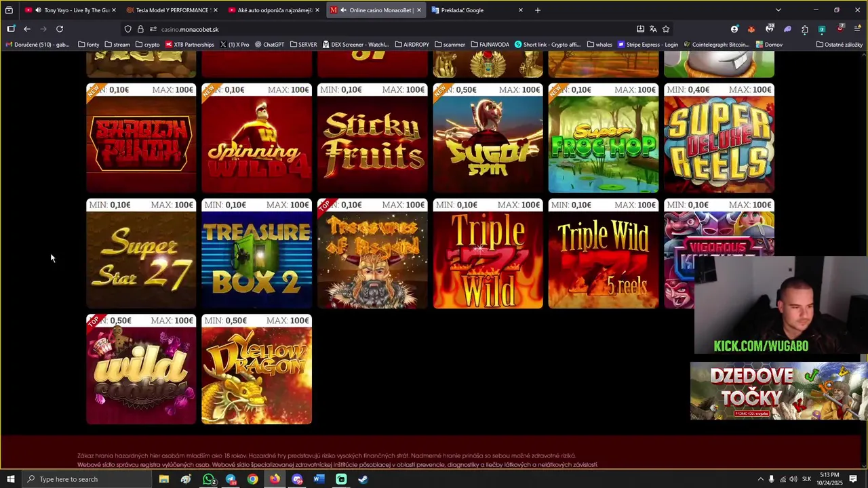Open the Cointelegraph Bitcoin bookmark
The image size is (868, 488).
click(x=716, y=45)
